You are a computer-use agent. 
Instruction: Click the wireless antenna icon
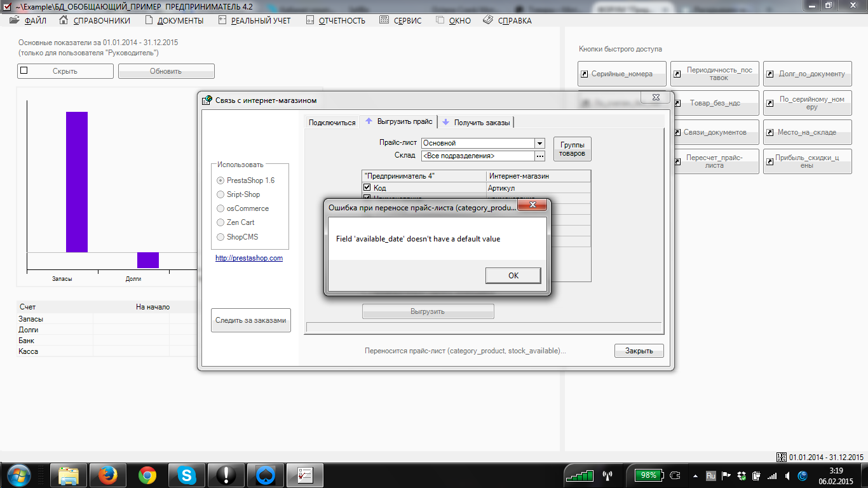coord(607,475)
